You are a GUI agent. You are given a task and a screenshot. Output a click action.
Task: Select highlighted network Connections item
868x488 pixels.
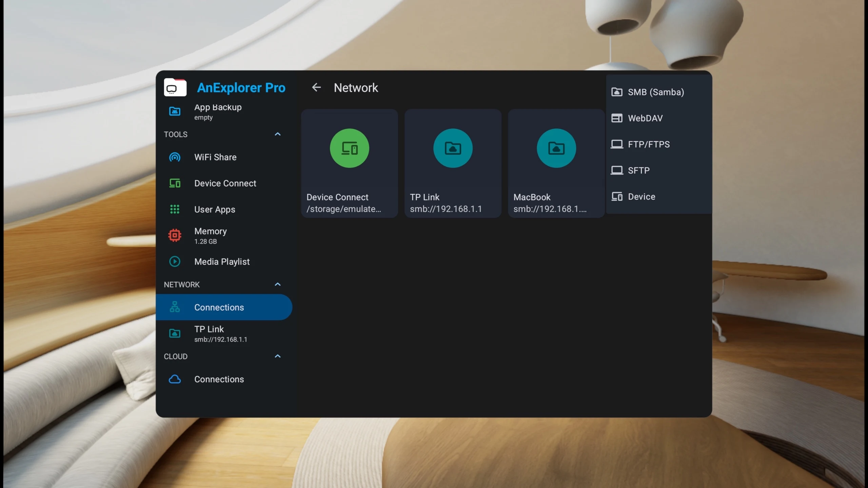coord(224,307)
